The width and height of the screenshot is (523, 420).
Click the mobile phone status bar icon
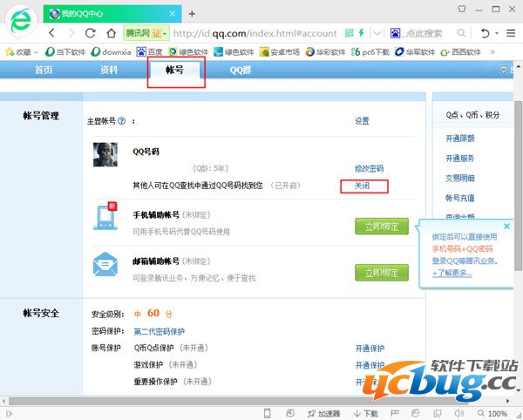268,414
